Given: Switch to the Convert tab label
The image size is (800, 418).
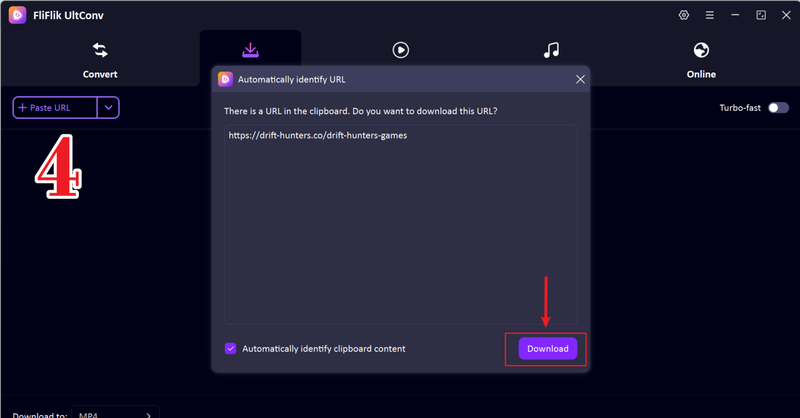Looking at the screenshot, I should point(100,74).
